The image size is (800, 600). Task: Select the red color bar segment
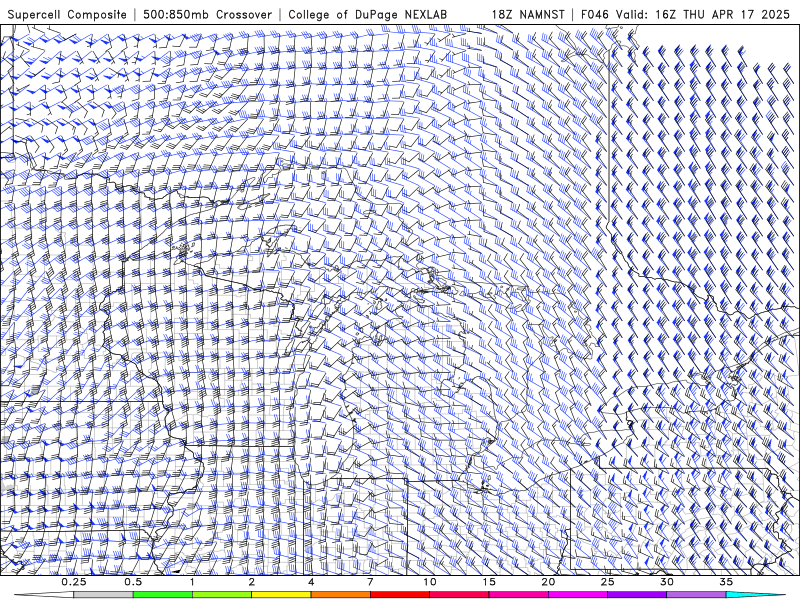[399, 595]
